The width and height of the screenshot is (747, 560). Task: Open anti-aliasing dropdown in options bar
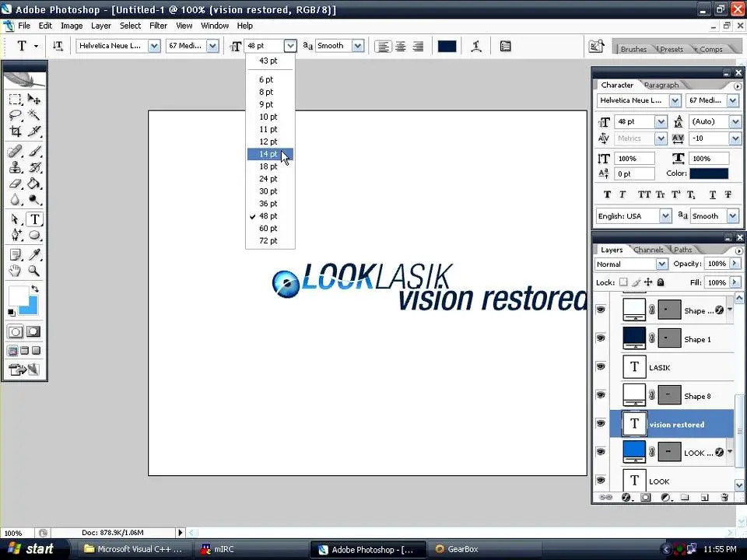tap(358, 46)
